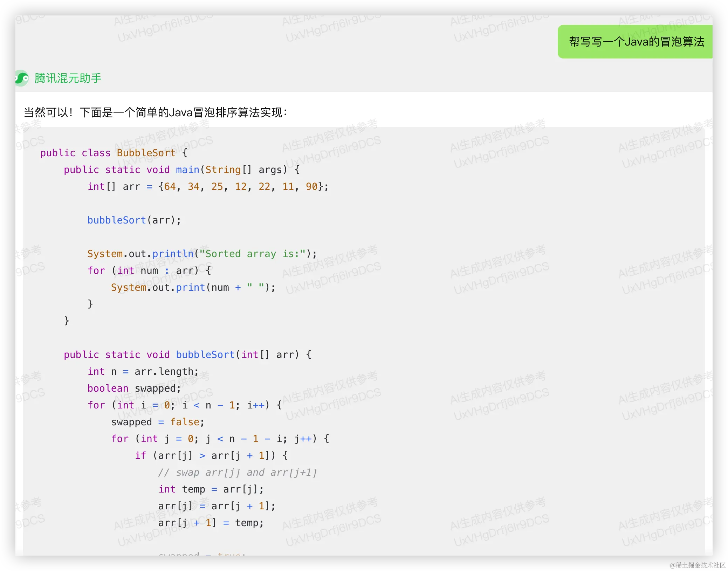Click the System.out.print(num + " ") line

click(x=193, y=288)
